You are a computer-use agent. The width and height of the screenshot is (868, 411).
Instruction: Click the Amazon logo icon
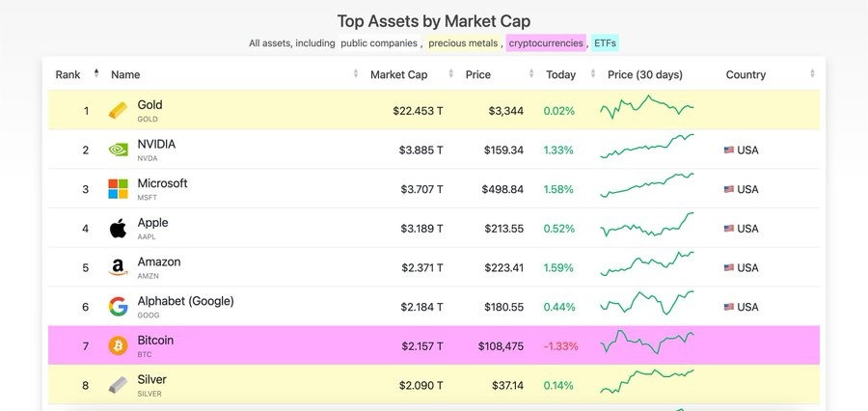click(x=118, y=268)
